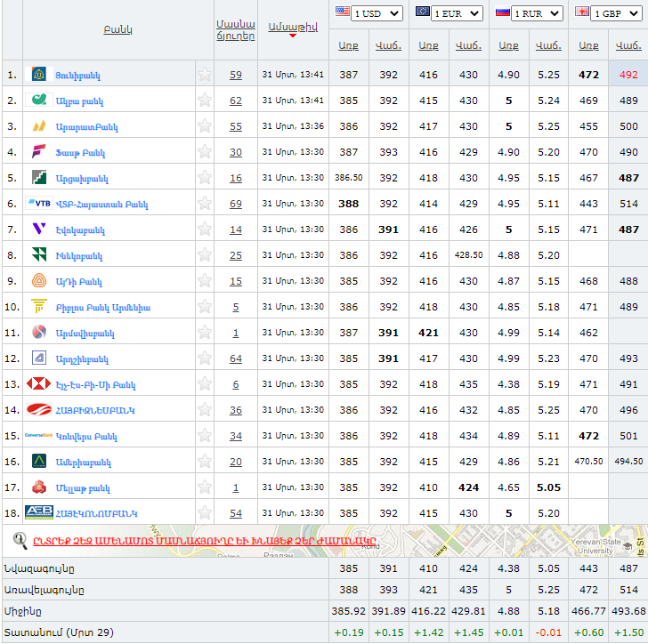
Task: Sort by the branches column header
Action: point(236,29)
